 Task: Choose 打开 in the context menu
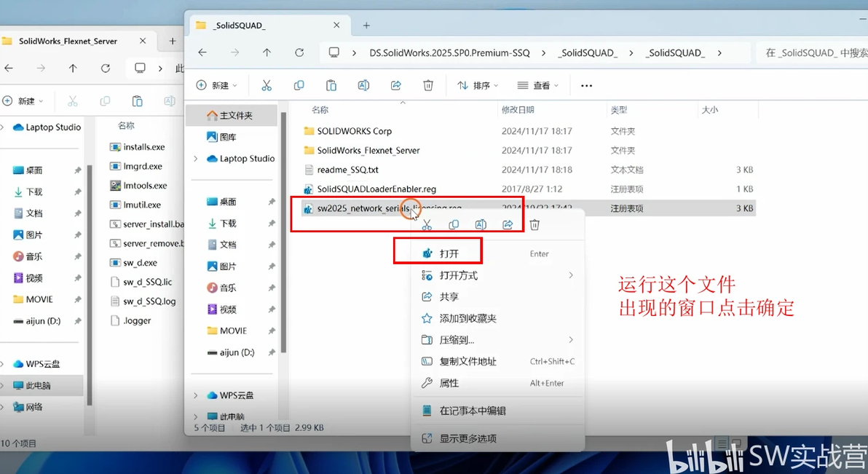click(497, 253)
